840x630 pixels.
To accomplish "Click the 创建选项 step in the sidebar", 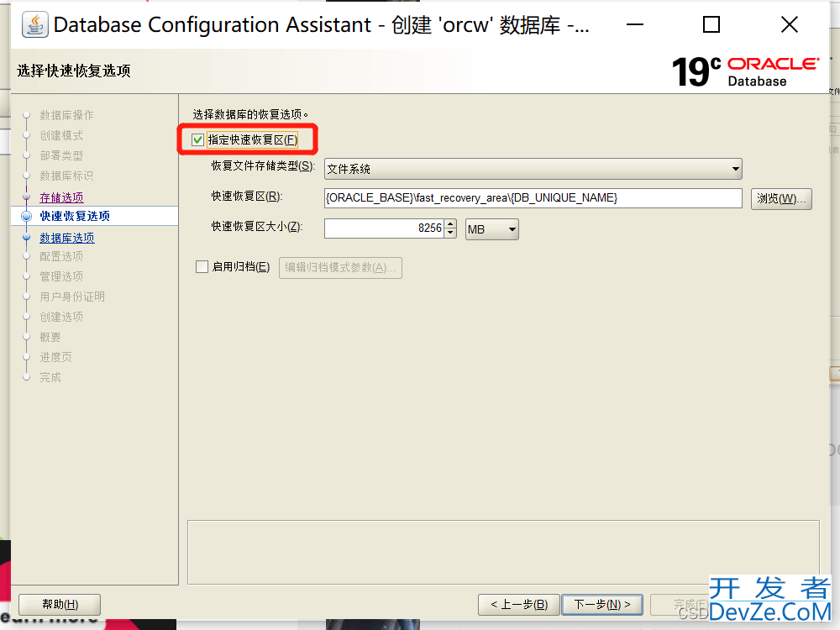I will pos(61,318).
